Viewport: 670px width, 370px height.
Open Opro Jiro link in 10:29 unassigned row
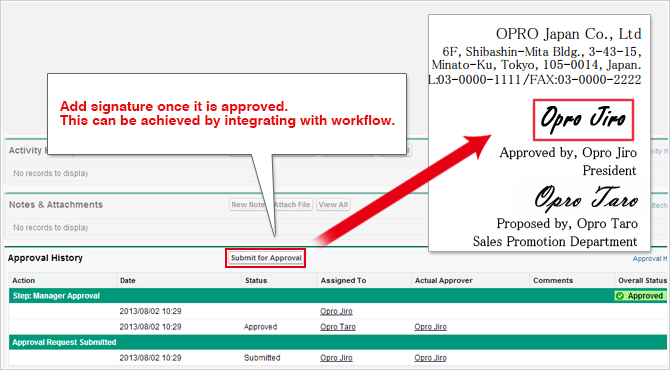click(x=336, y=311)
